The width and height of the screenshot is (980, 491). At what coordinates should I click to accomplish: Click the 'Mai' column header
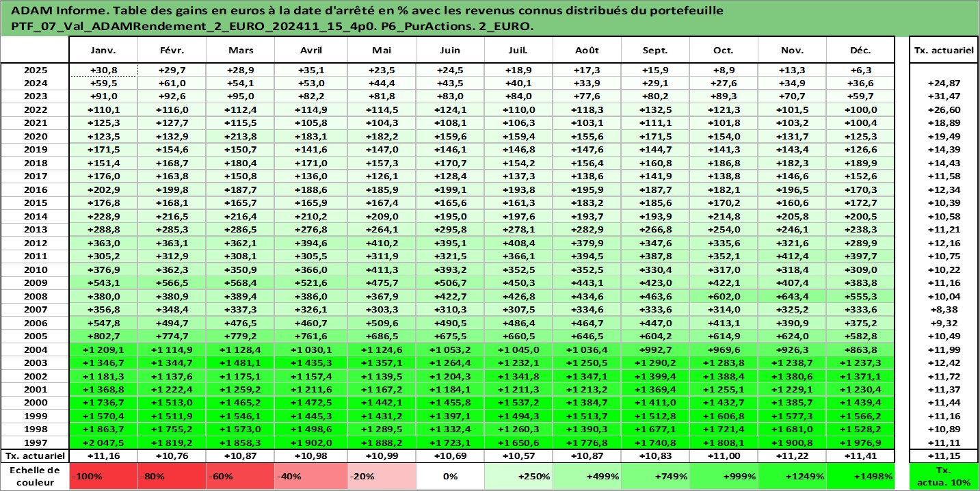click(x=382, y=51)
